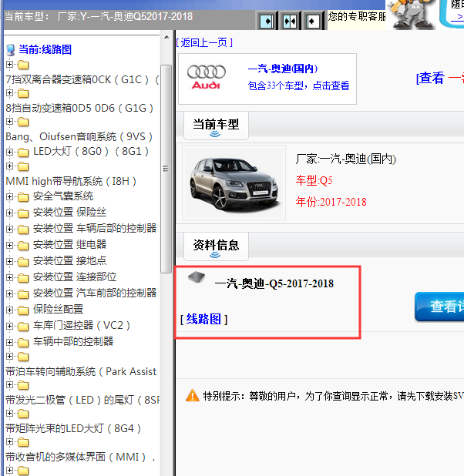Open the folder icon for 车库门遥控器（VC2）
464x476 pixels.
click(23, 326)
